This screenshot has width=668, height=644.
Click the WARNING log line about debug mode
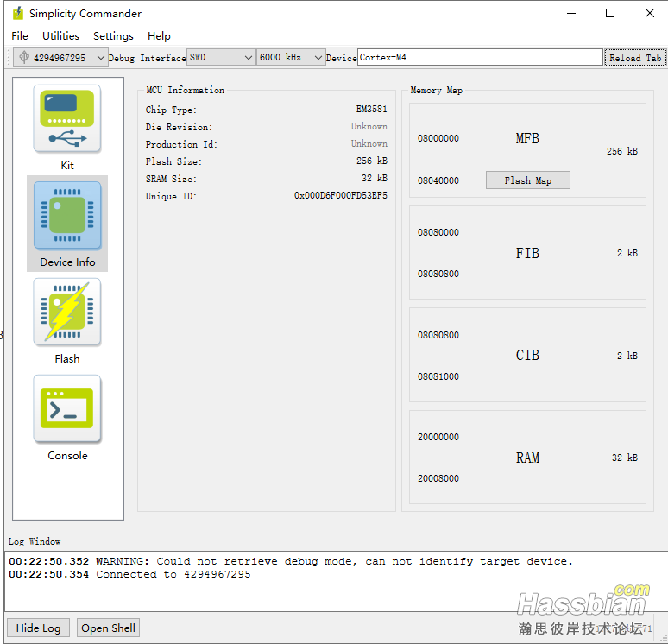(291, 561)
